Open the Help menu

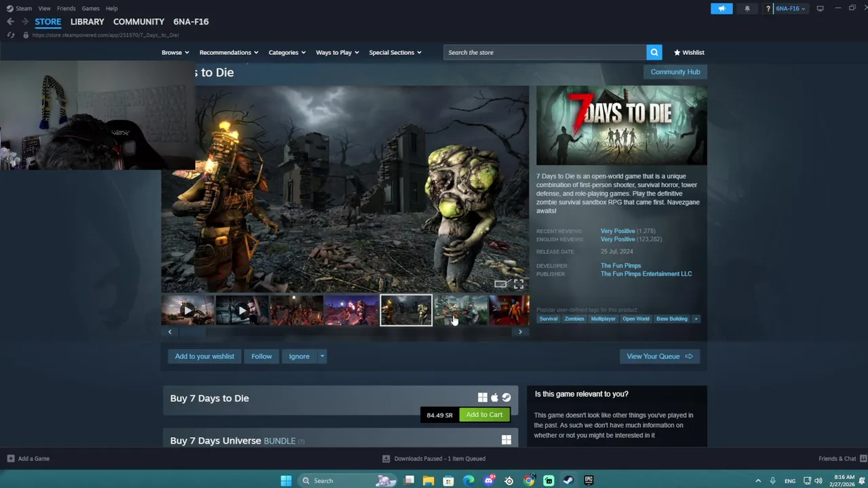[x=112, y=8]
